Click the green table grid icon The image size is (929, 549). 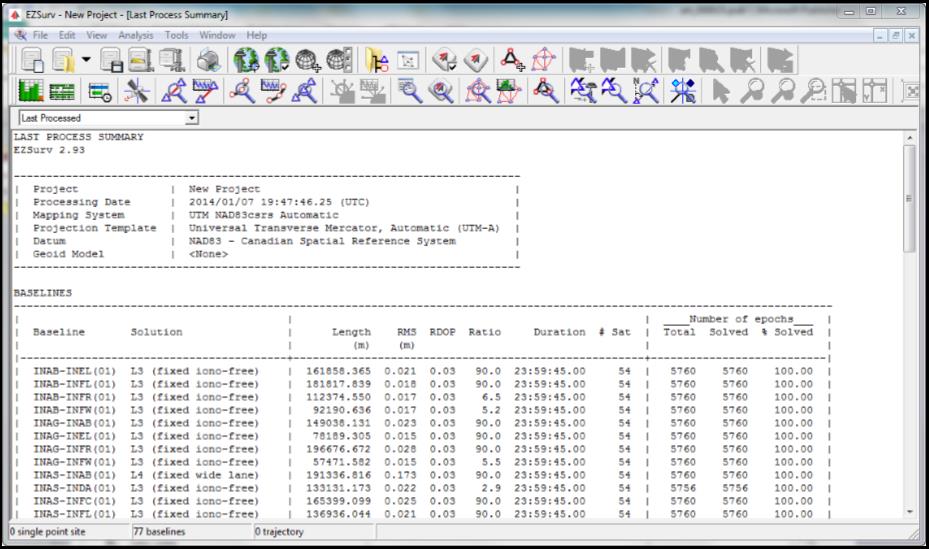pos(62,91)
